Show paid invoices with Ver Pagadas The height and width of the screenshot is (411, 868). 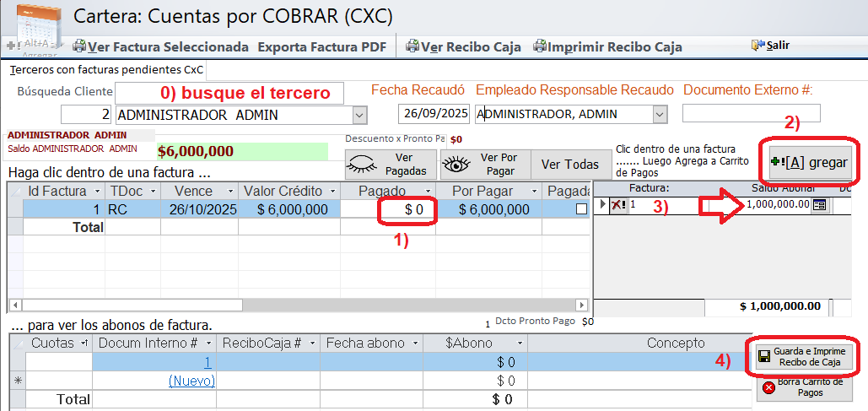click(x=391, y=165)
